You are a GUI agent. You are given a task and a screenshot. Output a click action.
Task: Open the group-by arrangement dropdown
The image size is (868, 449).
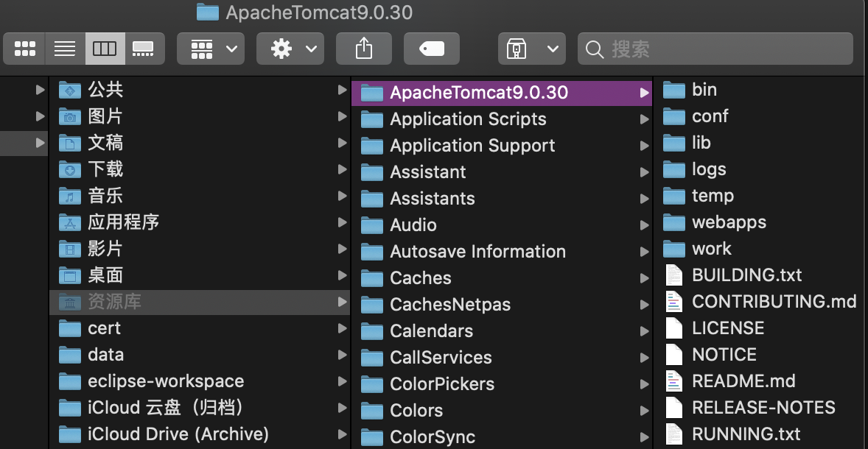pyautogui.click(x=211, y=49)
